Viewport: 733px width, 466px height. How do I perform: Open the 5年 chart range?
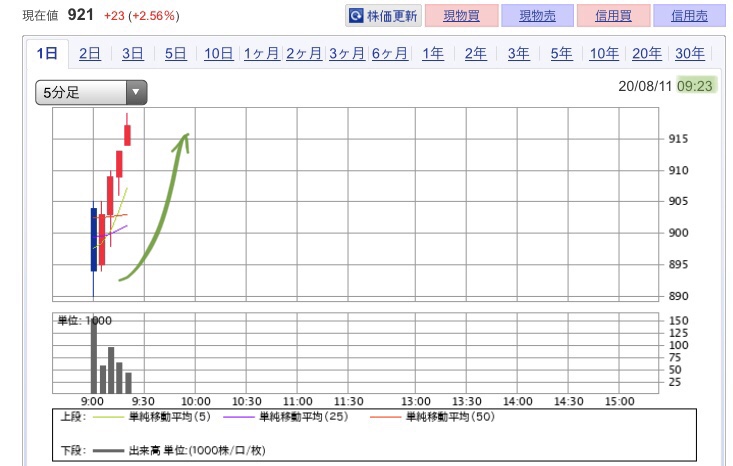[x=561, y=53]
